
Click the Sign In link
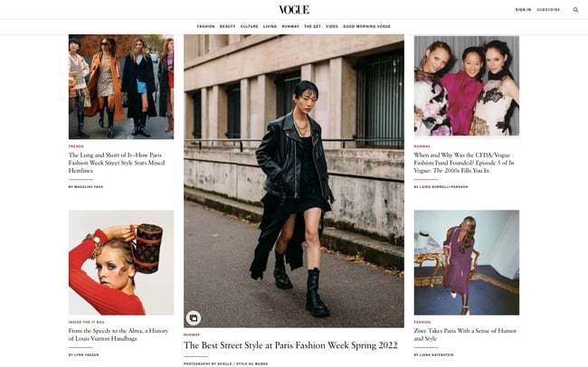coord(523,10)
